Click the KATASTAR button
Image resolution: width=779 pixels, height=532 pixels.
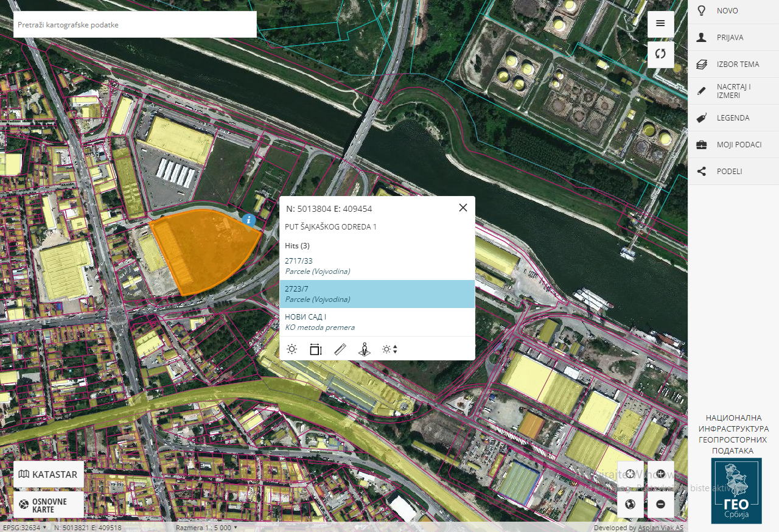click(x=49, y=474)
